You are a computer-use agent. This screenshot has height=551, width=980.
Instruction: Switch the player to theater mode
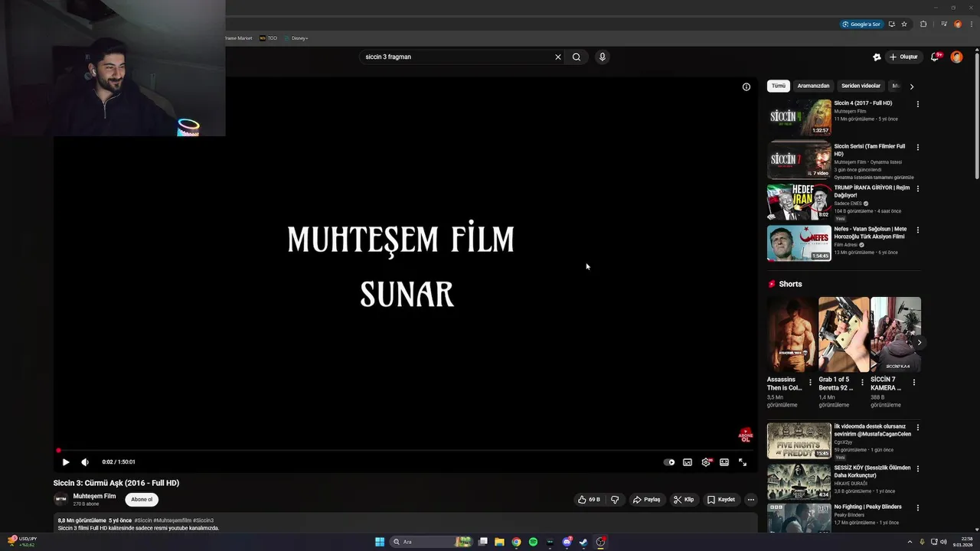724,462
